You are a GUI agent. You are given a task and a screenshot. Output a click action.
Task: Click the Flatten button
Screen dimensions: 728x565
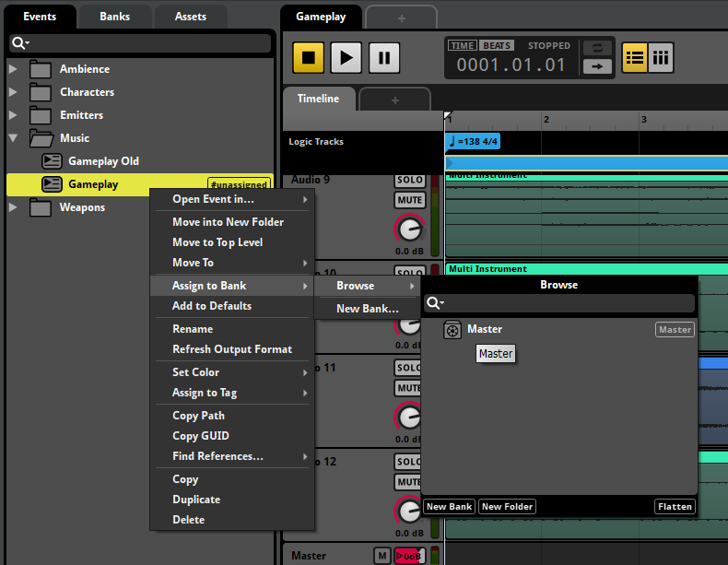tap(675, 507)
